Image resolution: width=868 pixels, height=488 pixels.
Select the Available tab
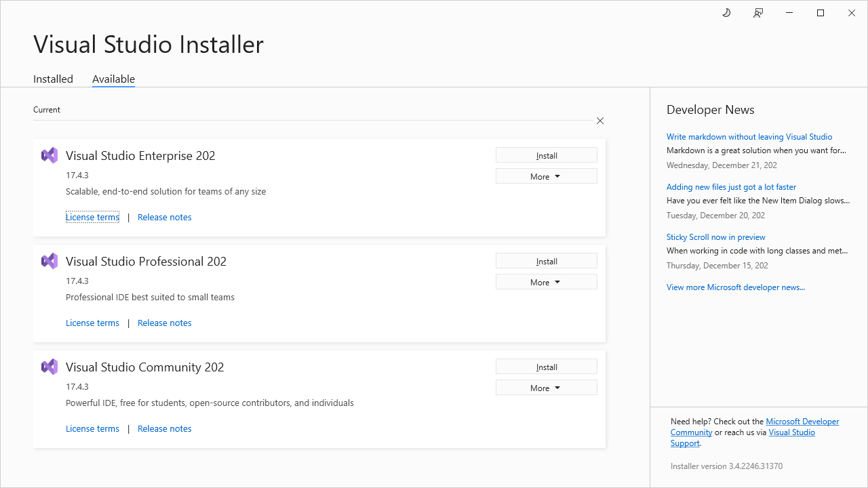point(113,79)
